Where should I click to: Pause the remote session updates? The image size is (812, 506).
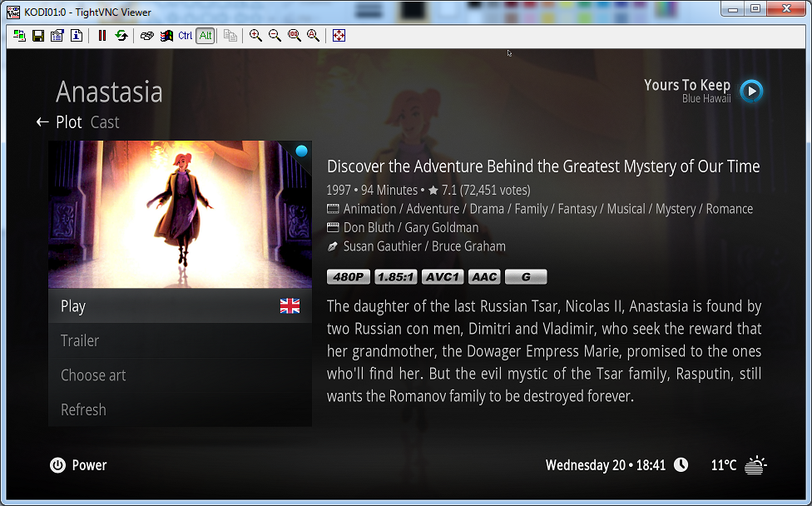pos(102,36)
